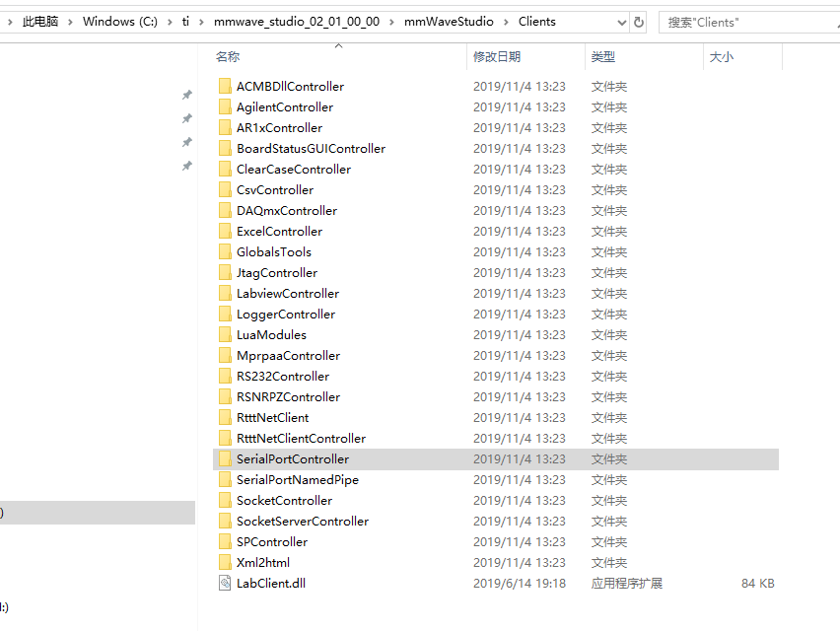This screenshot has height=631, width=840.
Task: Click the RSNRPZController folder icon
Action: point(225,397)
